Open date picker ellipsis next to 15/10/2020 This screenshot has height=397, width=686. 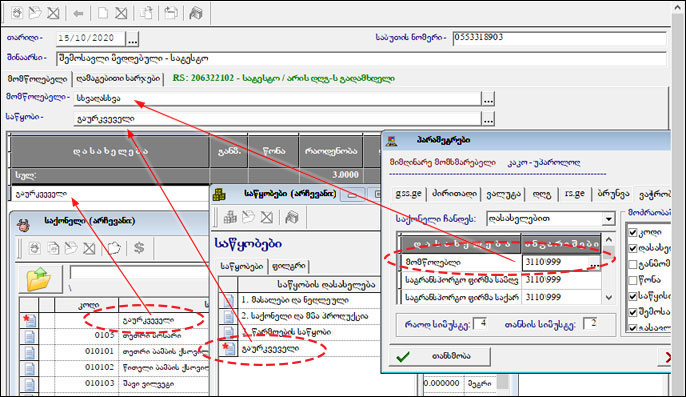(132, 39)
